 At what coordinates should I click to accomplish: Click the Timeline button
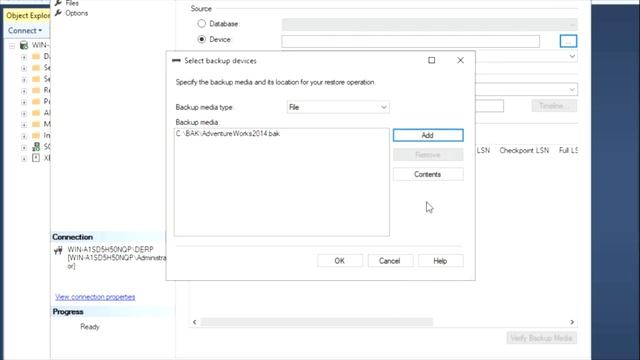click(554, 106)
